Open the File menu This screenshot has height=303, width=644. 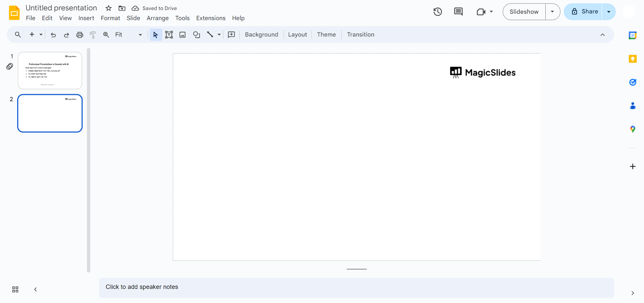coord(31,18)
